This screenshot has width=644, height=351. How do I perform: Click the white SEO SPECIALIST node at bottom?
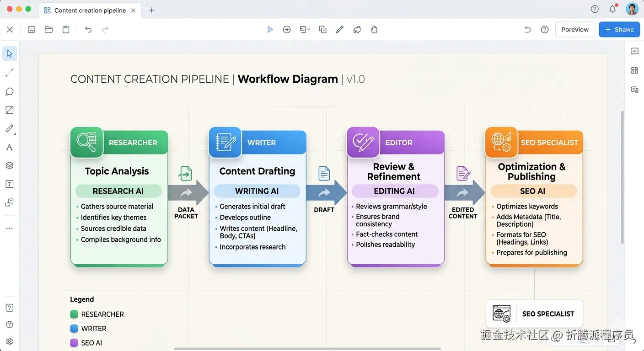point(534,314)
